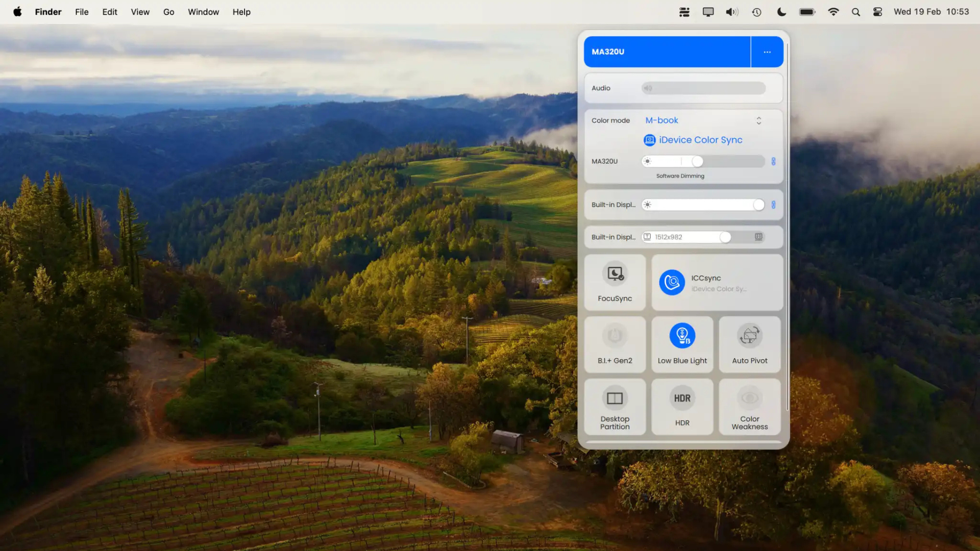Expand the Color mode M-book selector
The height and width of the screenshot is (551, 980).
[x=758, y=120]
